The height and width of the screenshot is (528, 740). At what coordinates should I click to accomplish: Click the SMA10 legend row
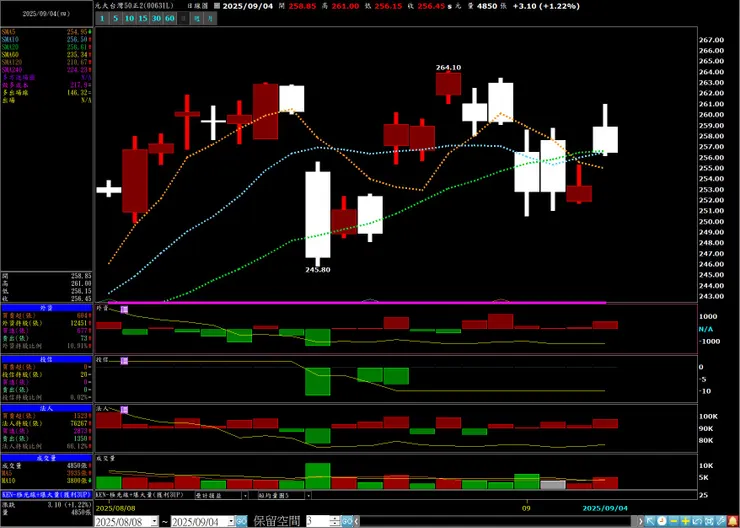47,40
